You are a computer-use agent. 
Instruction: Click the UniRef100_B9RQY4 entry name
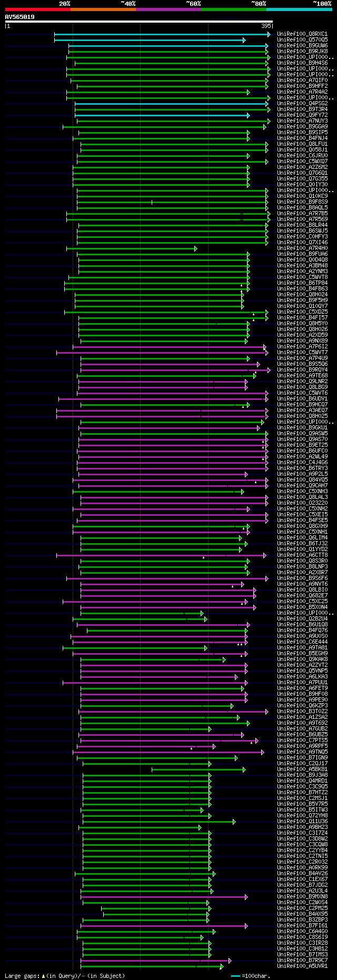(302, 370)
